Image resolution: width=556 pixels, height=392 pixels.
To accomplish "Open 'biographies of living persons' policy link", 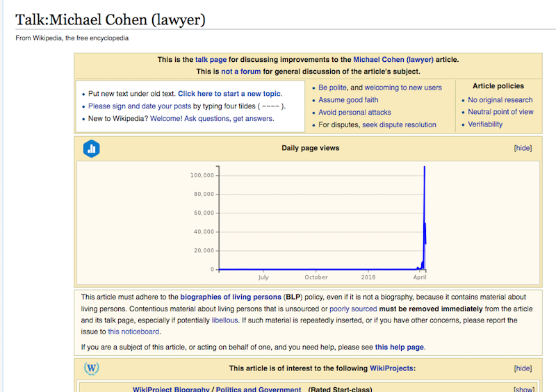I will click(x=231, y=297).
